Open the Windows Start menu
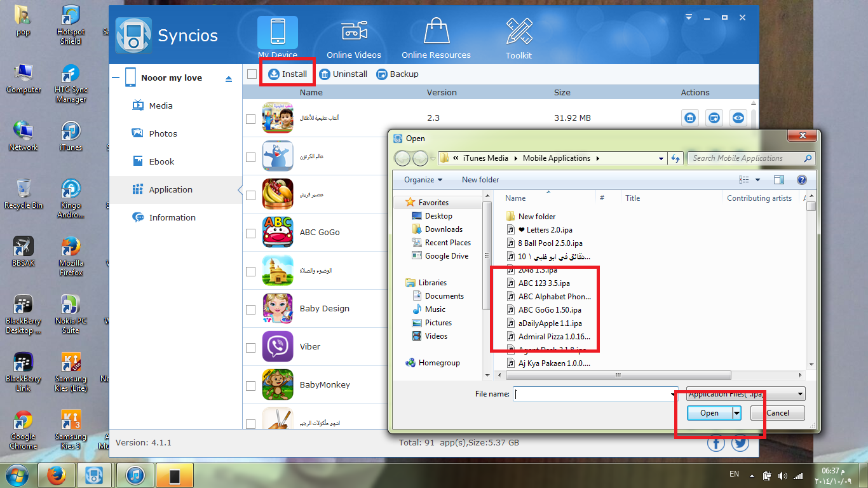Viewport: 868px width, 488px height. coord(17,476)
